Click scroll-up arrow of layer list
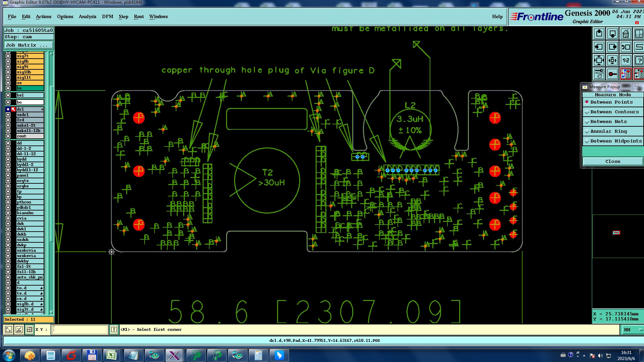This screenshot has width=644, height=362. pos(51,54)
